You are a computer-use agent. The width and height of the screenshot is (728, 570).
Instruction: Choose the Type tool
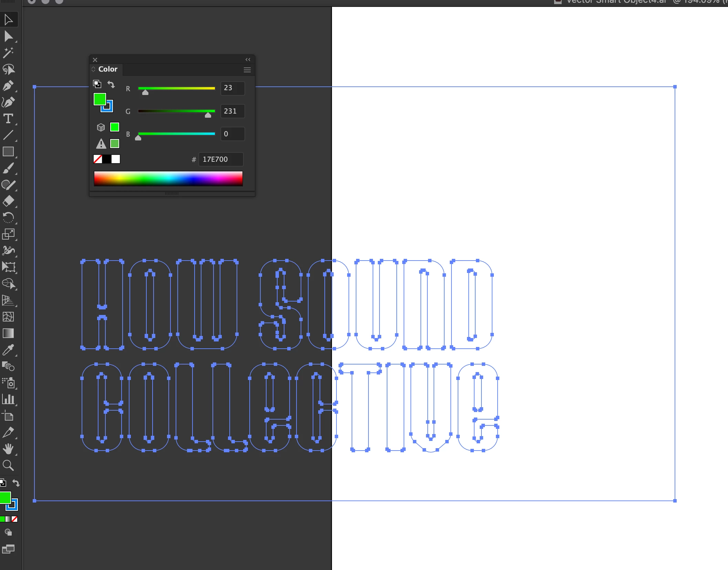pyautogui.click(x=8, y=119)
